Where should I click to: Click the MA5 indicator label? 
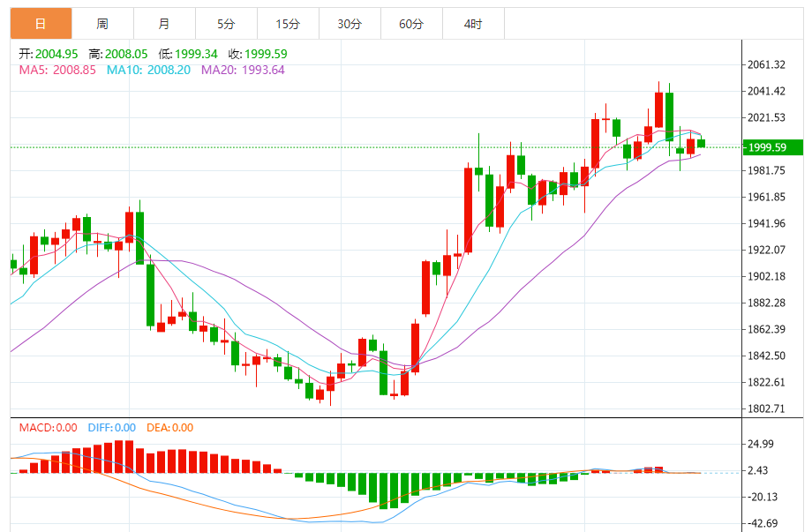57,70
